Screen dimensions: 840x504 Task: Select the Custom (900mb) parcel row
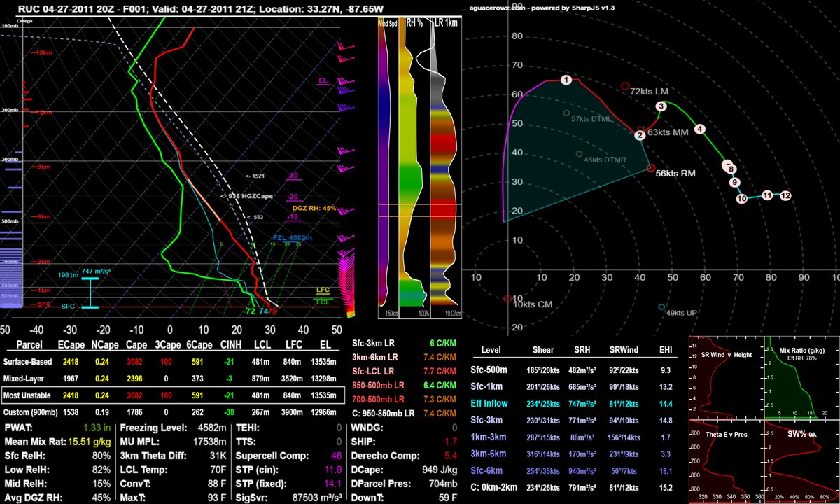(x=173, y=413)
